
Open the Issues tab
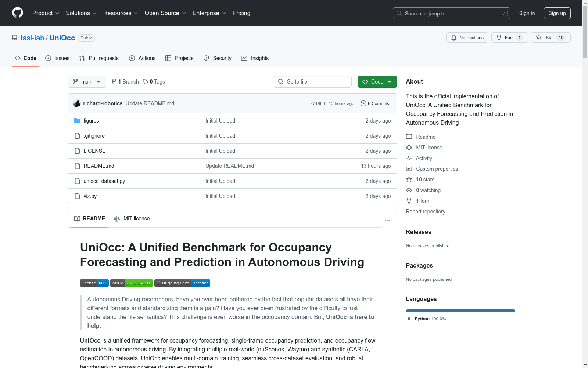click(x=57, y=58)
